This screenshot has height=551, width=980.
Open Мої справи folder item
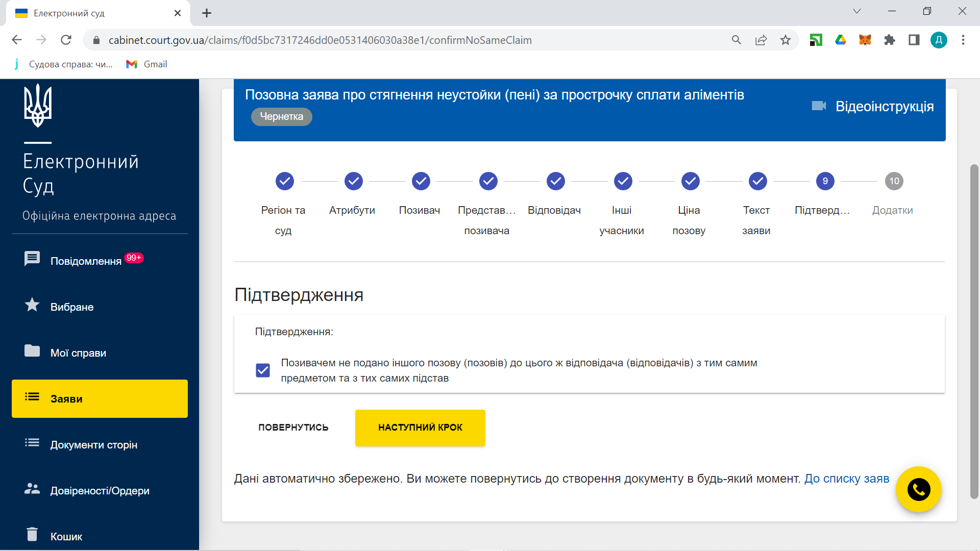pyautogui.click(x=78, y=353)
